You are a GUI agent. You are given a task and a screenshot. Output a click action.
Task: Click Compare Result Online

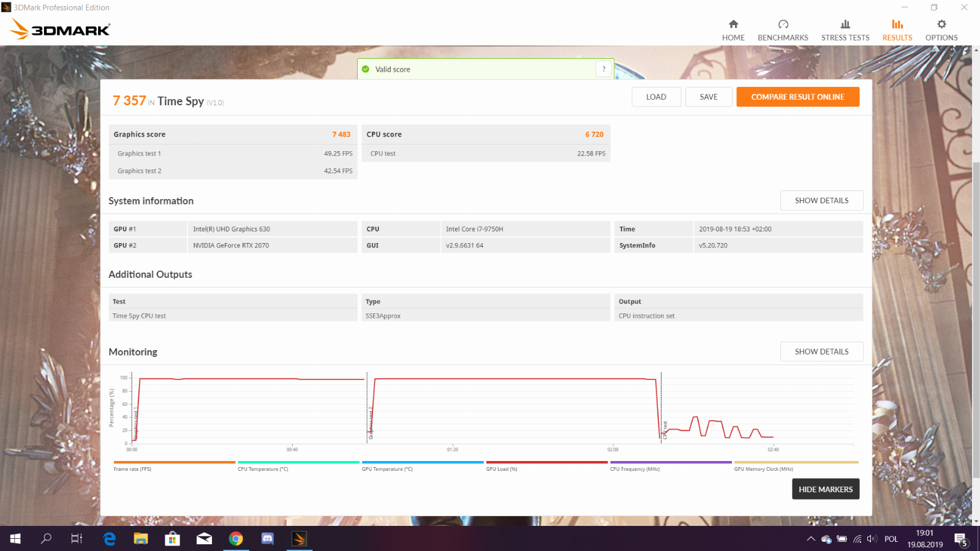(797, 97)
